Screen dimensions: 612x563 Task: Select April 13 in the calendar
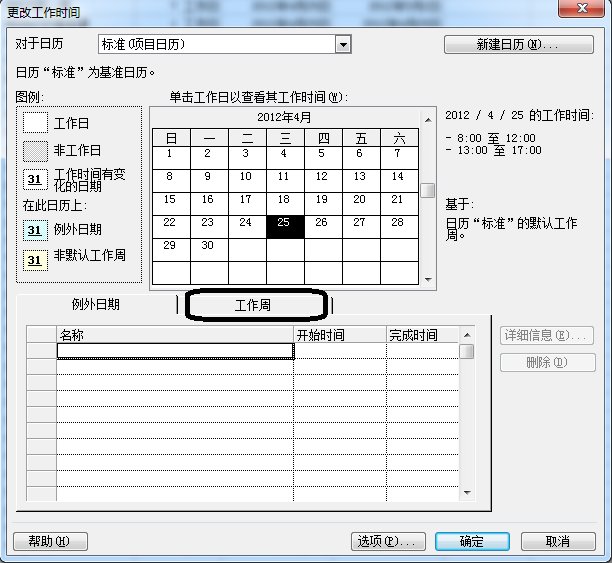(361, 181)
